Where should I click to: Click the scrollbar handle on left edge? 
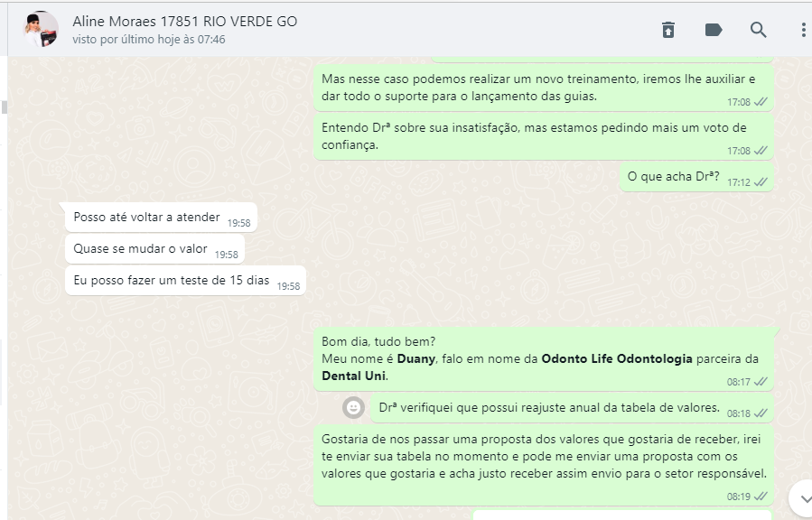5,107
